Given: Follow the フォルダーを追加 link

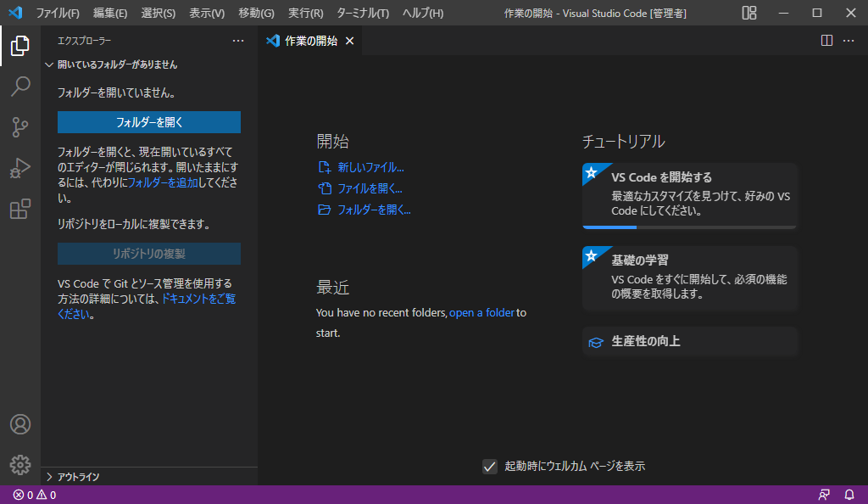Looking at the screenshot, I should click(x=163, y=182).
